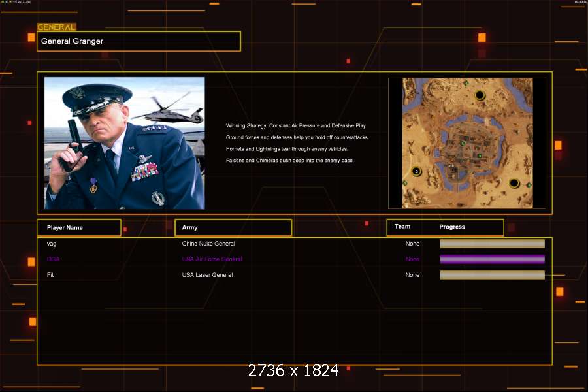Open the desert map preview
The width and height of the screenshot is (588, 392).
tap(467, 143)
